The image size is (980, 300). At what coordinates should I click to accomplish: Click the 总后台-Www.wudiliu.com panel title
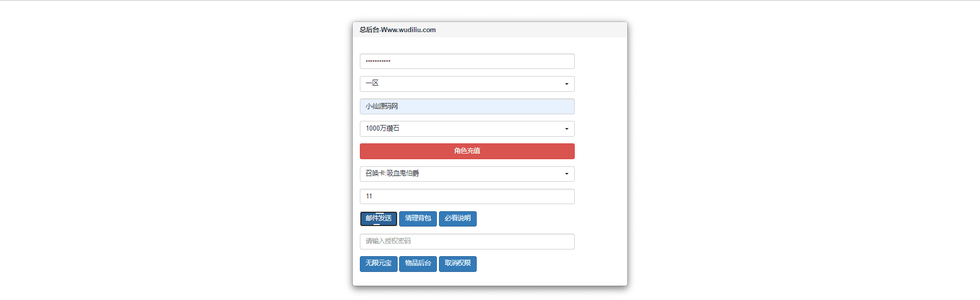point(398,30)
